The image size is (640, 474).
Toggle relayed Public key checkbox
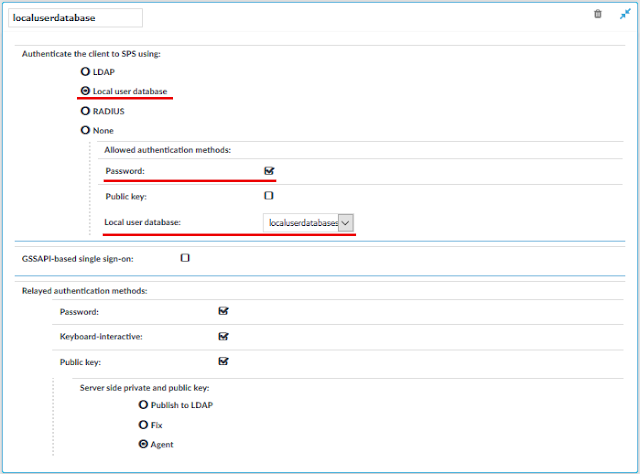(223, 361)
